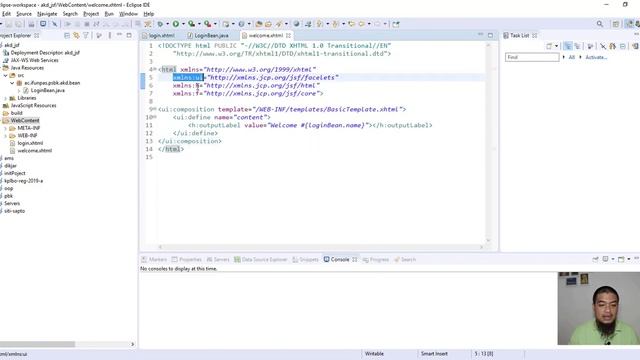Click the editor horizontal scrollbar
Screen dimensions: 640x360
[x=320, y=247]
